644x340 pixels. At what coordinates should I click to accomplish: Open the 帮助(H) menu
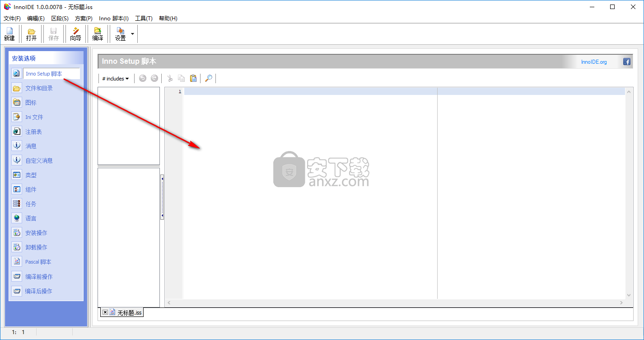pyautogui.click(x=168, y=19)
